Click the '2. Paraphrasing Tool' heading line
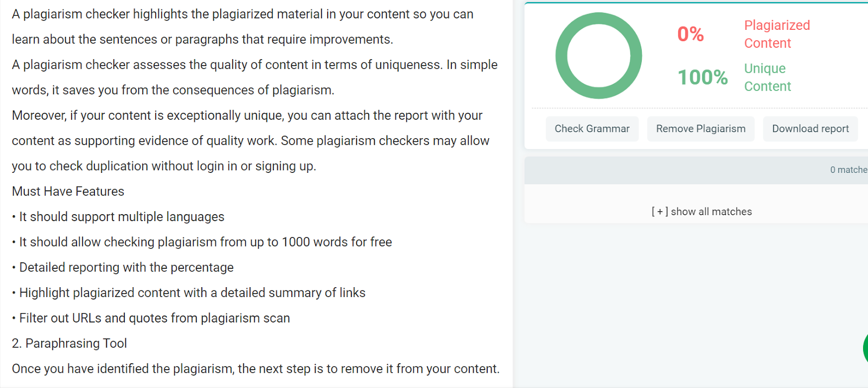Image resolution: width=868 pixels, height=388 pixels. [69, 344]
